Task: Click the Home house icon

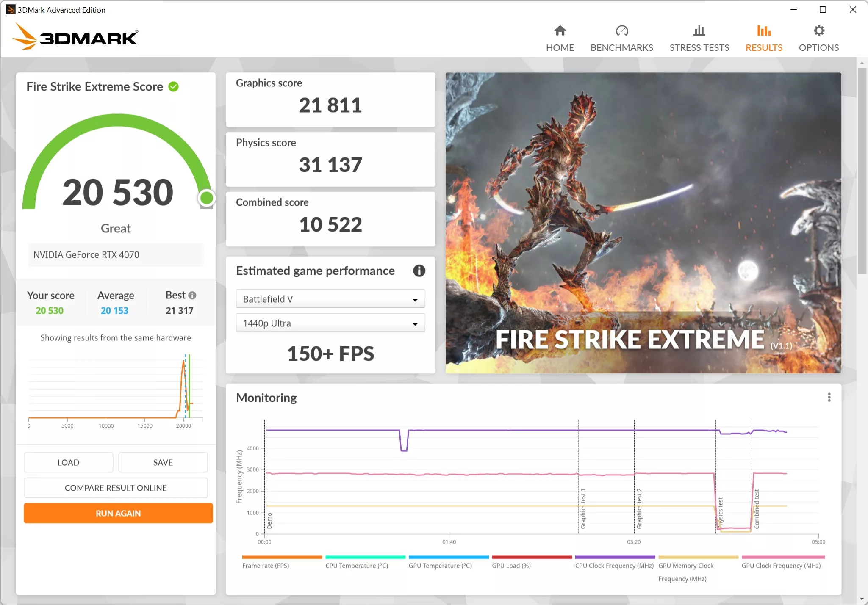Action: 559,30
